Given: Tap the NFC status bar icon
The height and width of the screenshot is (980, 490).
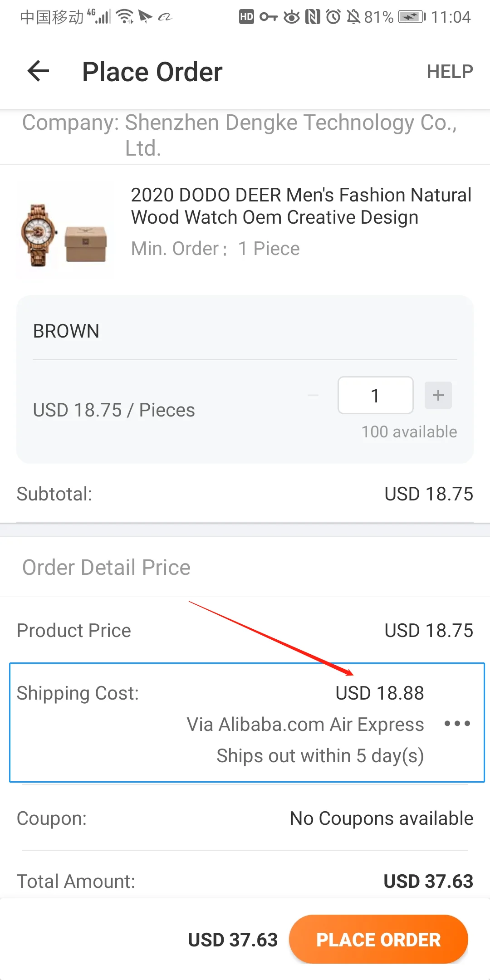Looking at the screenshot, I should pyautogui.click(x=313, y=17).
